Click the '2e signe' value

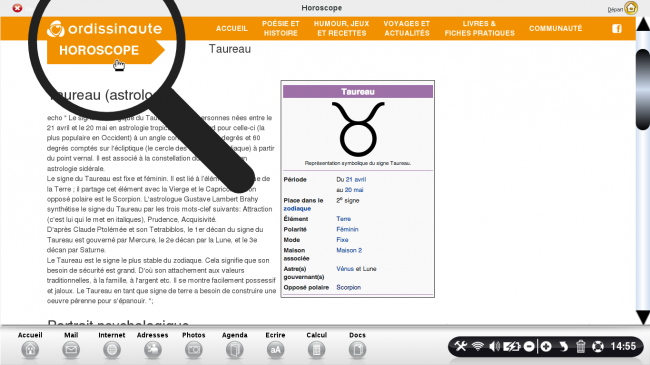pos(348,200)
